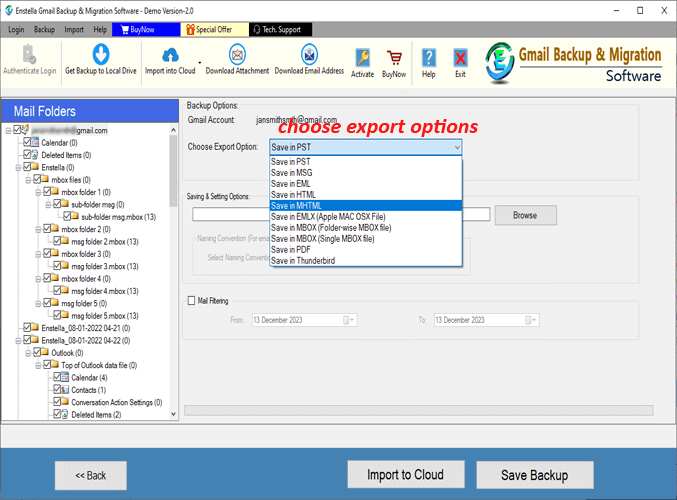Select Deleted Items (2) tree row

pos(96,415)
